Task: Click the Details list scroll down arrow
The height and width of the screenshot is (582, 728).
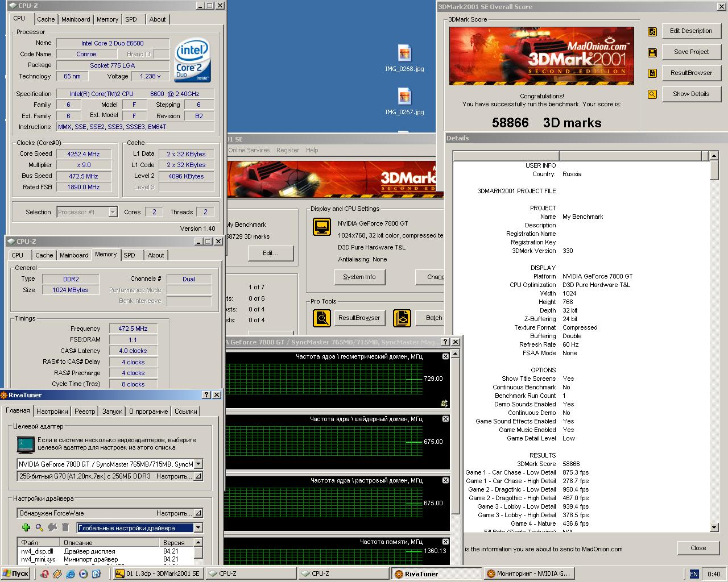Action: click(714, 527)
